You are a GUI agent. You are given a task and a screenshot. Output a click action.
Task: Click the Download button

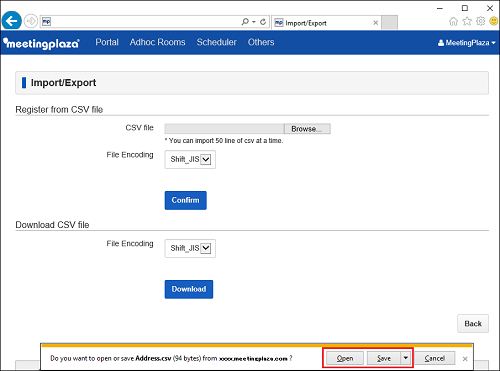click(189, 289)
